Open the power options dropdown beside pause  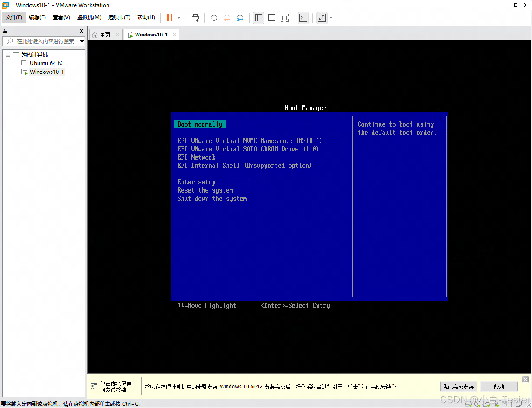pyautogui.click(x=179, y=18)
